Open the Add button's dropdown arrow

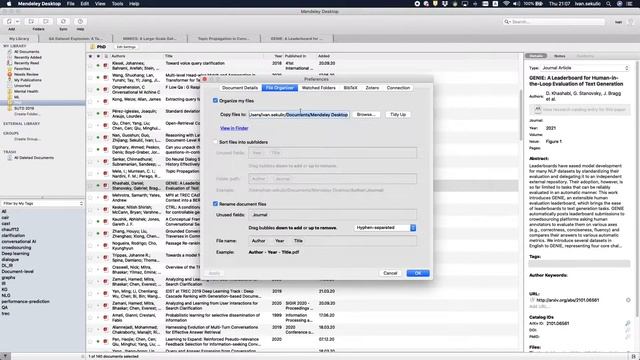coord(17,21)
